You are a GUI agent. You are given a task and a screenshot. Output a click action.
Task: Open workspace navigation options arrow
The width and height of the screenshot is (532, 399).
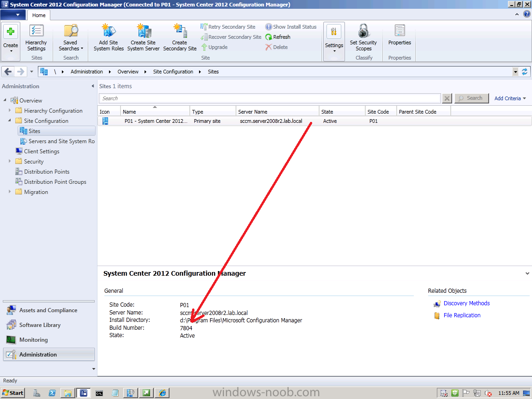click(94, 369)
